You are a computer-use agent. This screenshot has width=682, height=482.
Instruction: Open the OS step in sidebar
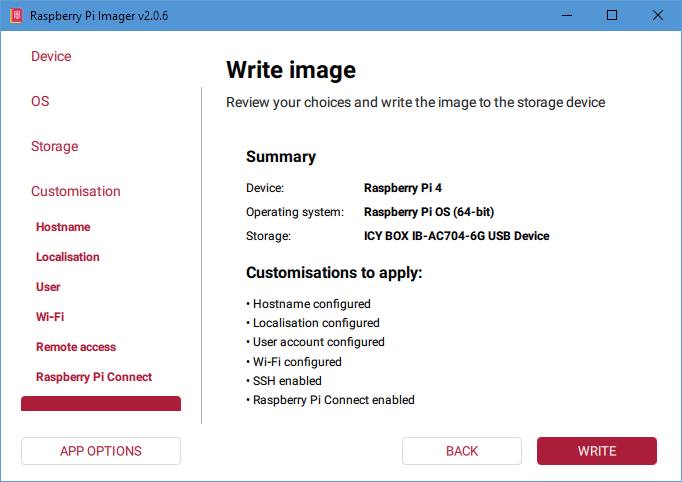[x=40, y=102]
